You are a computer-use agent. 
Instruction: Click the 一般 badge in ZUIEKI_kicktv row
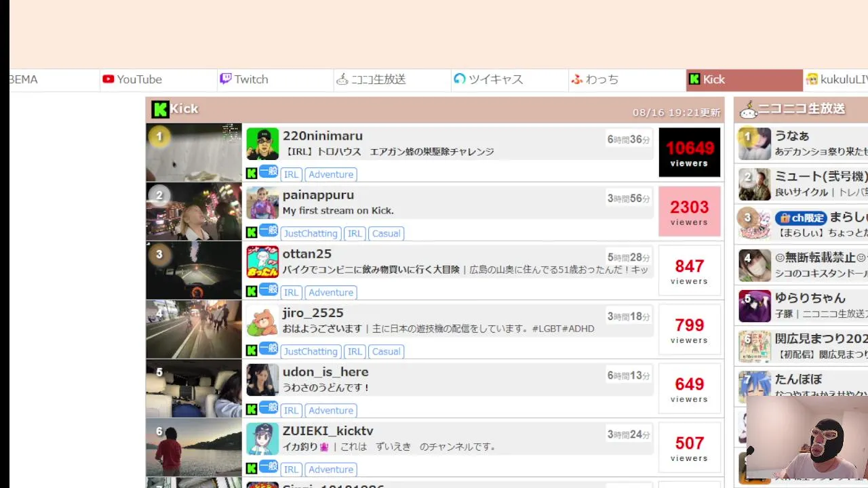[269, 466]
